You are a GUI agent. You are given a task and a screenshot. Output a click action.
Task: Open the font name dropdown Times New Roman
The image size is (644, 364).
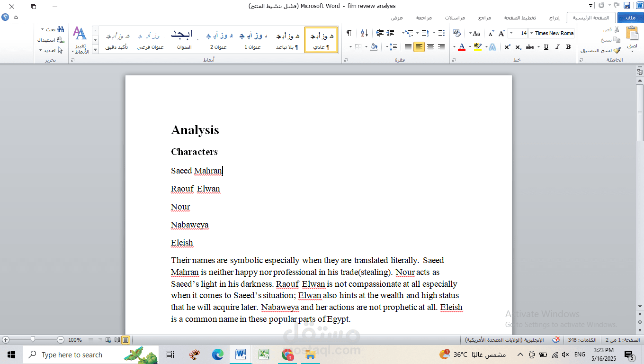531,33
